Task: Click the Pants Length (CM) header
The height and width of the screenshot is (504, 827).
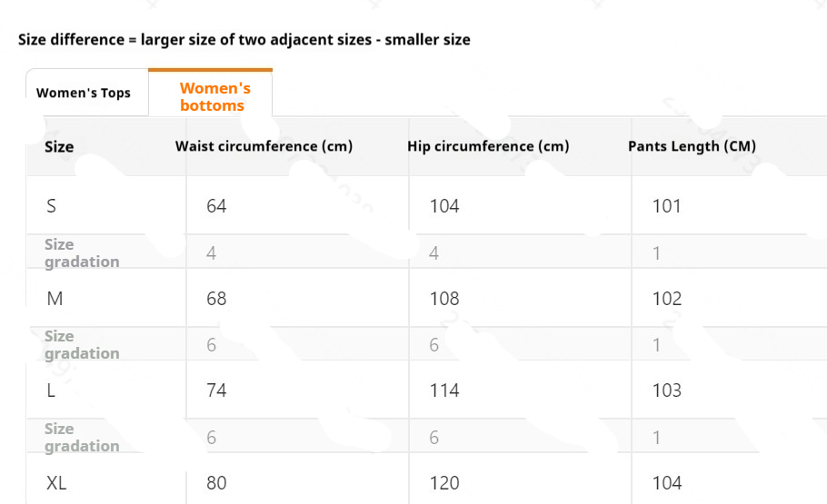Action: [x=692, y=146]
